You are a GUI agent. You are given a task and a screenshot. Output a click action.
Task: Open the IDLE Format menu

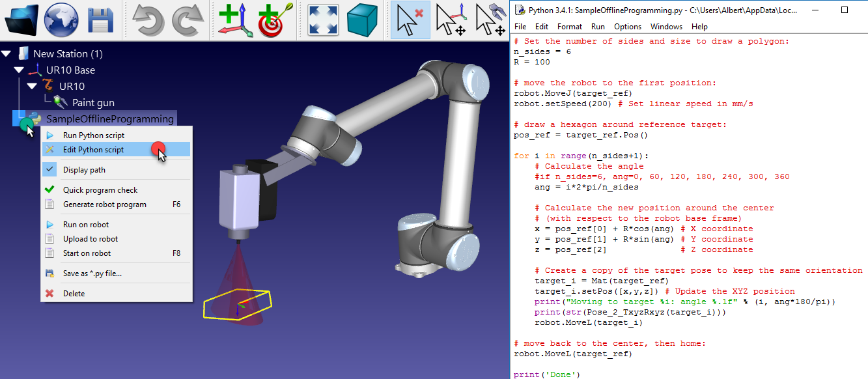(x=569, y=27)
